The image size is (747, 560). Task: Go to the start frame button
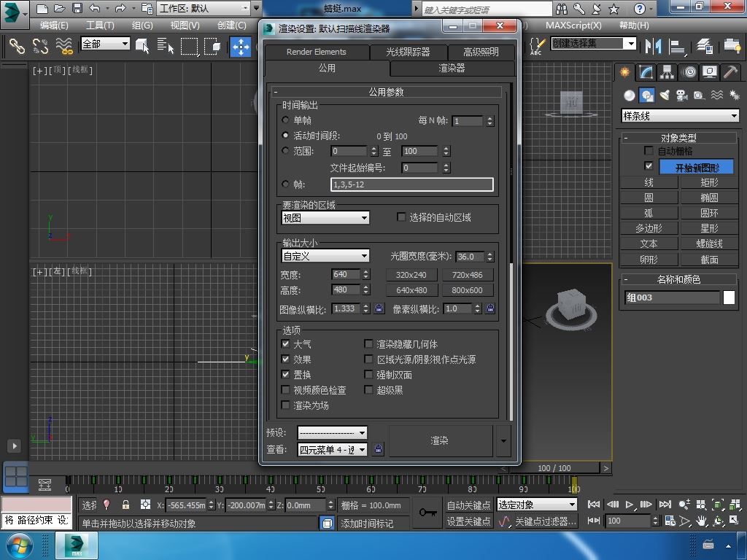[594, 505]
